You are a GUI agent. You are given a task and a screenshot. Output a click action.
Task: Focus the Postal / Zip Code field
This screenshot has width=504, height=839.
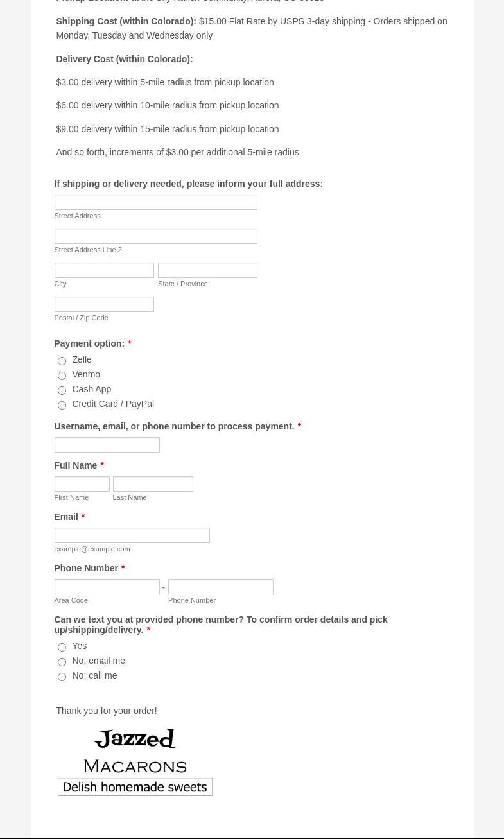[104, 304]
